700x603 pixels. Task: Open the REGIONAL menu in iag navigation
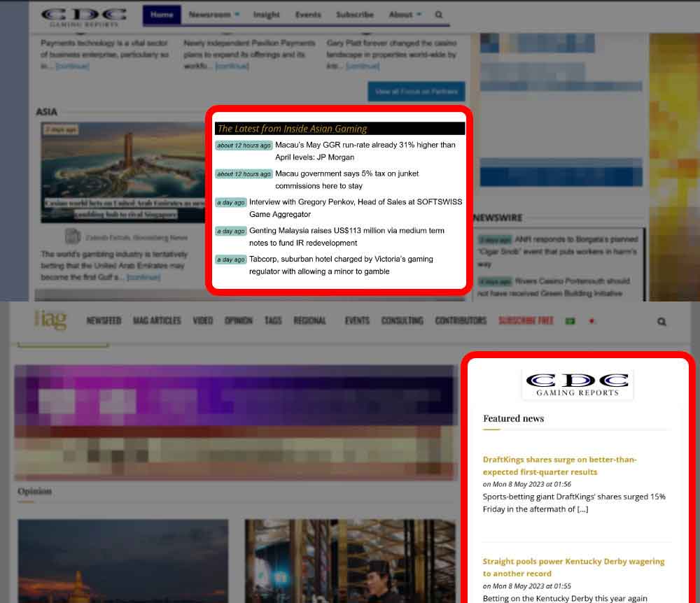(309, 321)
